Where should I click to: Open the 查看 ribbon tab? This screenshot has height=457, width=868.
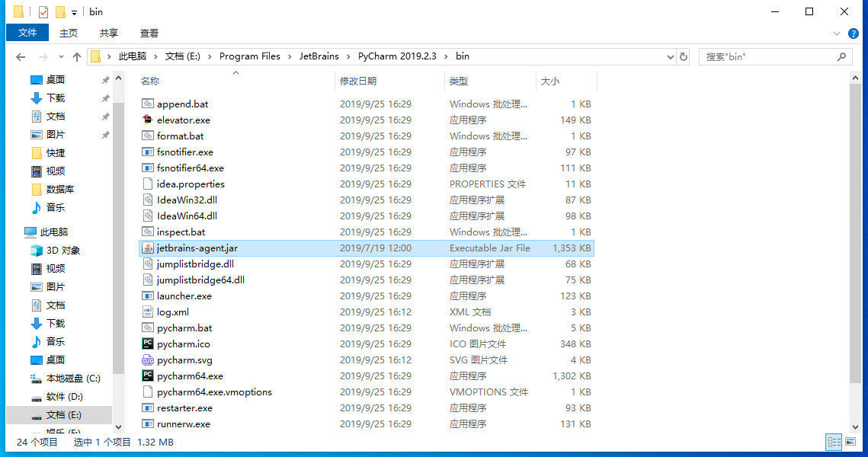pyautogui.click(x=149, y=34)
